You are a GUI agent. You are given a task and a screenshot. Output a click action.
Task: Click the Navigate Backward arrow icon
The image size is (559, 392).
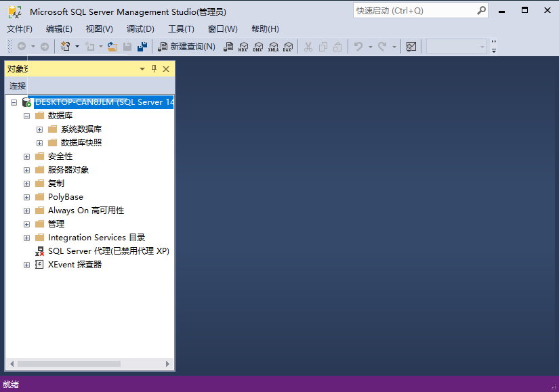[22, 46]
